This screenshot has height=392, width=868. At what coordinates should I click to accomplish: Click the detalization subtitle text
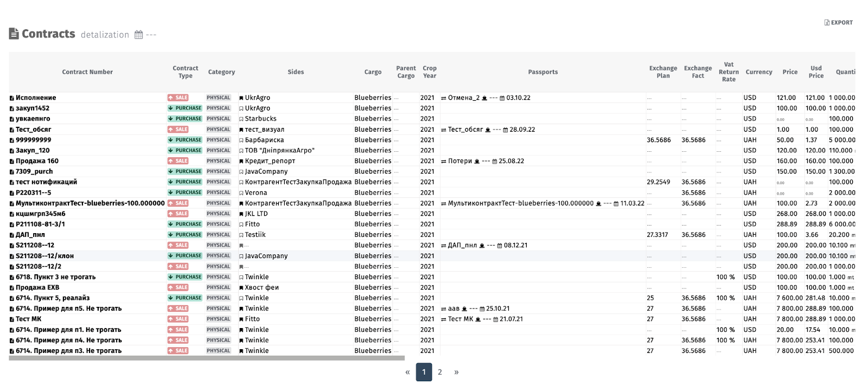pos(105,35)
